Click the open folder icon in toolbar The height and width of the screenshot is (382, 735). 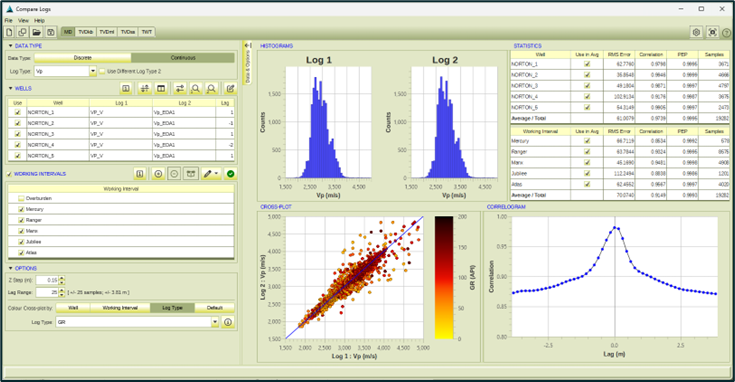tap(37, 32)
